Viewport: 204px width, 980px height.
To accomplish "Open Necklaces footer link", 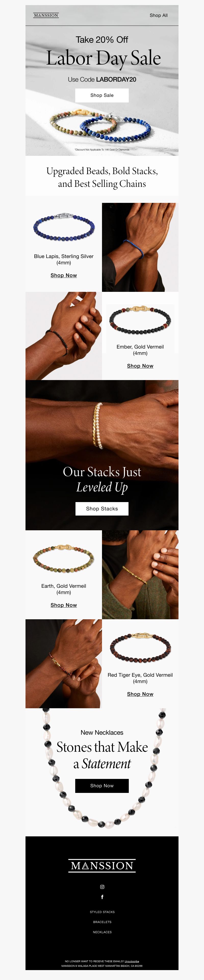I will pyautogui.click(x=102, y=932).
